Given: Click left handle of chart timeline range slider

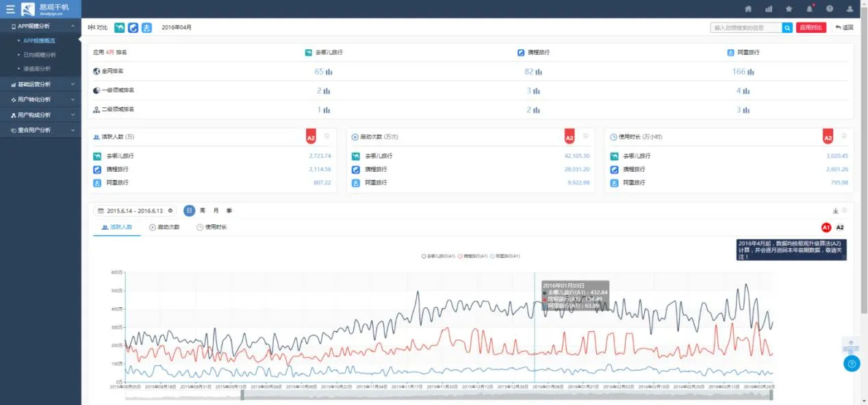Looking at the screenshot, I should pyautogui.click(x=242, y=395).
